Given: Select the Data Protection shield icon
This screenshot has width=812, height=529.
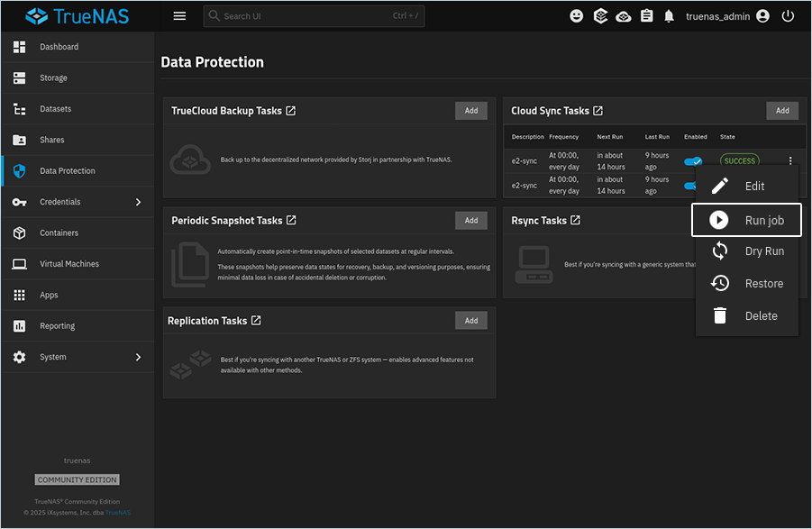Looking at the screenshot, I should pos(19,171).
